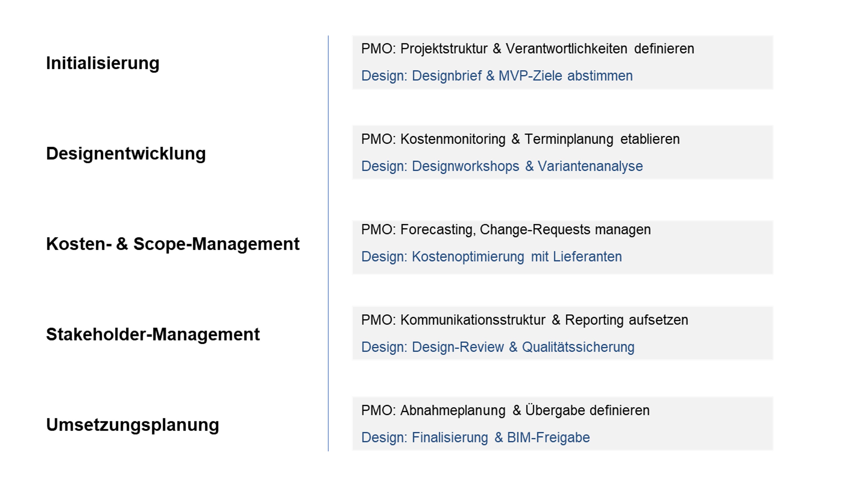
Task: Select PMO: Kommunikationsstruktur & Reporting aufsetzen text
Action: pyautogui.click(x=524, y=320)
